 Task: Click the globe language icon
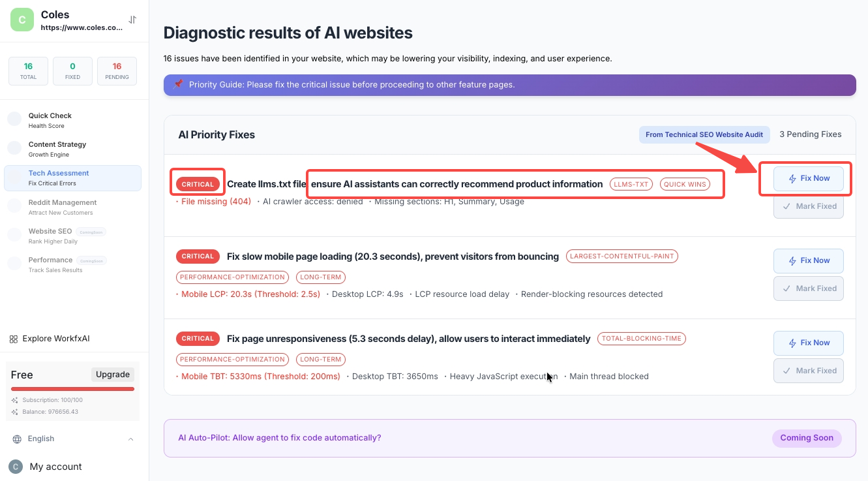[17, 439]
